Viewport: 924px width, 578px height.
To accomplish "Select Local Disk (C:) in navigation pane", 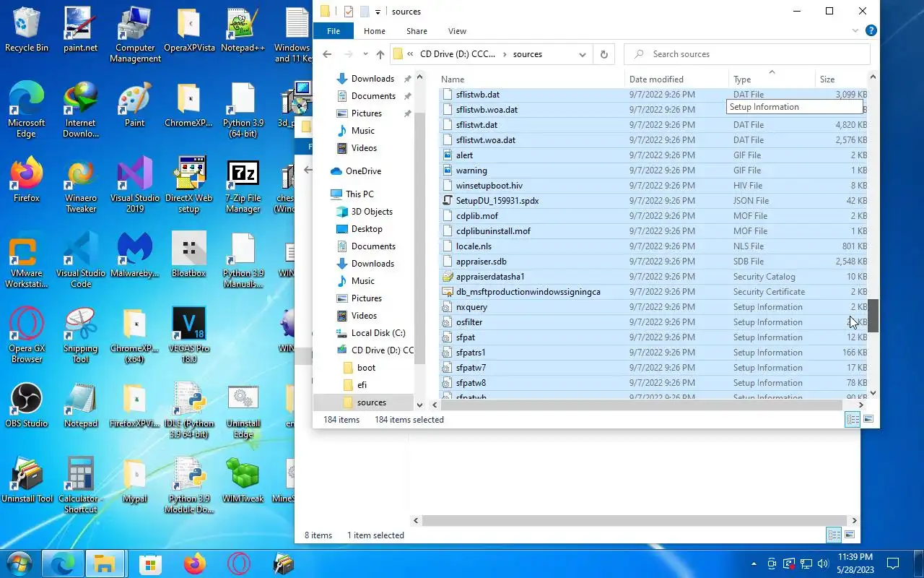I will pyautogui.click(x=378, y=333).
